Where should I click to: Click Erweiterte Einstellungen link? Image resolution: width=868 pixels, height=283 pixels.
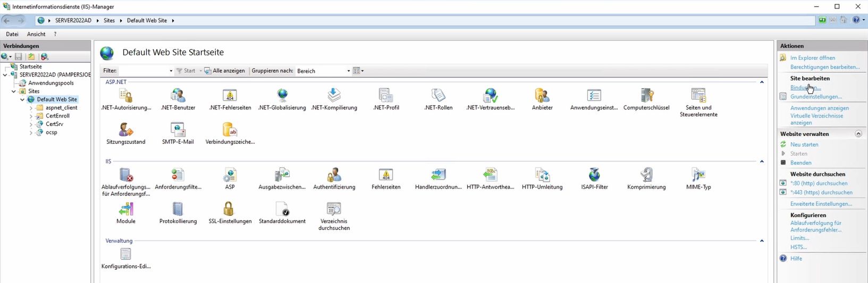(x=821, y=204)
